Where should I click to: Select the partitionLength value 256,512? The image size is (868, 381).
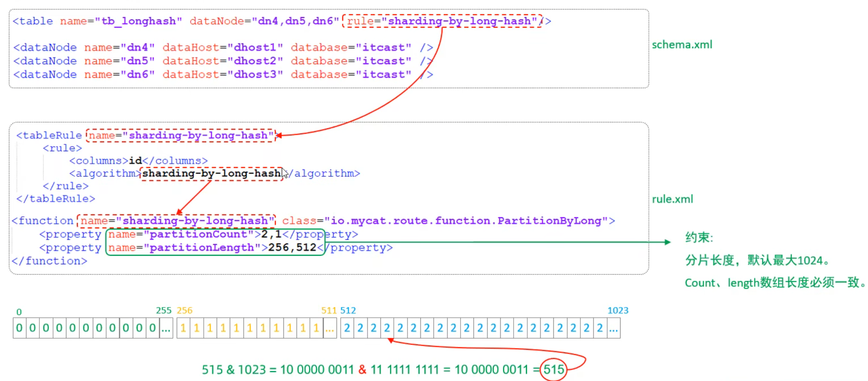coord(292,248)
